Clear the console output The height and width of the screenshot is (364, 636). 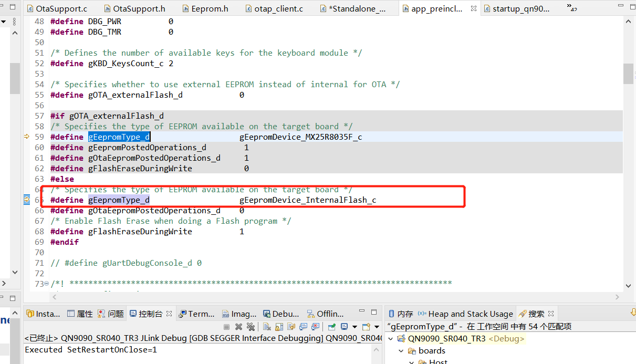point(266,327)
